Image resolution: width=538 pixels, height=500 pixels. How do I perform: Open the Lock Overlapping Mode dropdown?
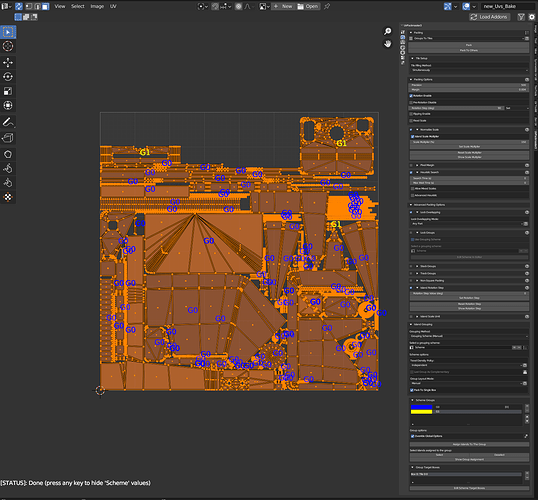466,224
